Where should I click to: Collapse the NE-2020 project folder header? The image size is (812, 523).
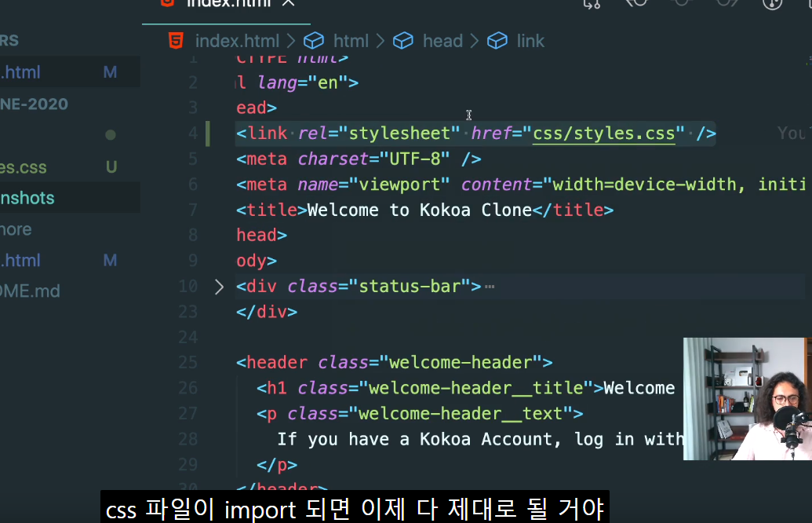click(34, 104)
